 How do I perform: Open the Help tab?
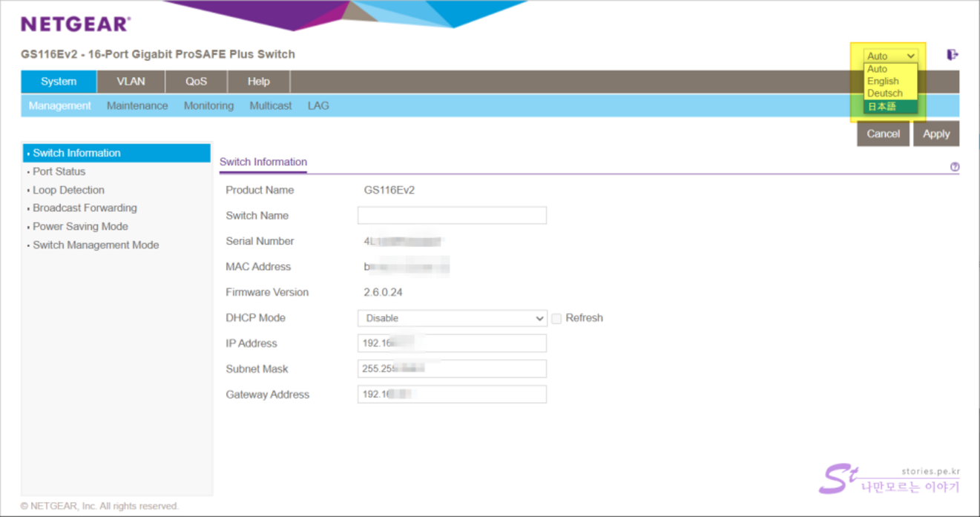click(x=258, y=82)
